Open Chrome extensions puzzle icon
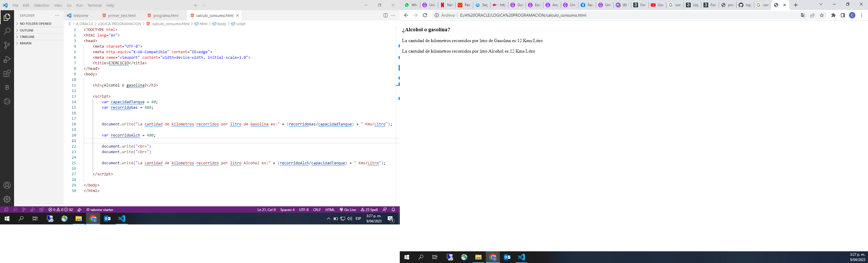This screenshot has height=263, width=868. click(833, 15)
